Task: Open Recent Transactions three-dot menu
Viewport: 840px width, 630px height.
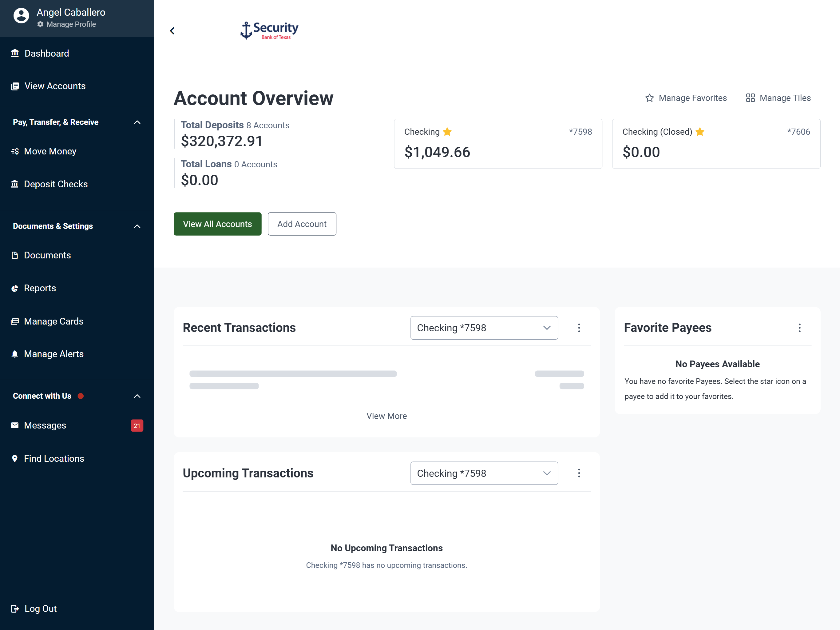Action: [579, 328]
